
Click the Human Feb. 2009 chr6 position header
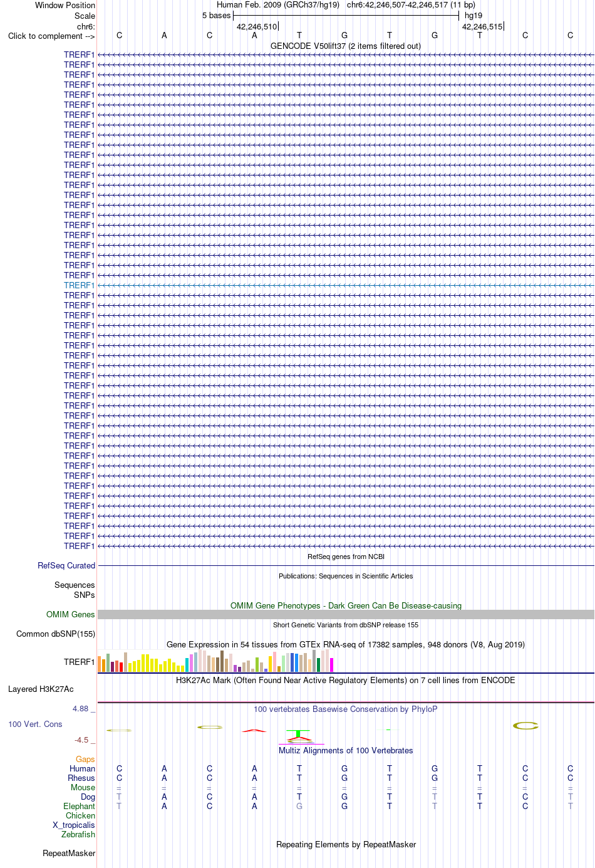346,4
